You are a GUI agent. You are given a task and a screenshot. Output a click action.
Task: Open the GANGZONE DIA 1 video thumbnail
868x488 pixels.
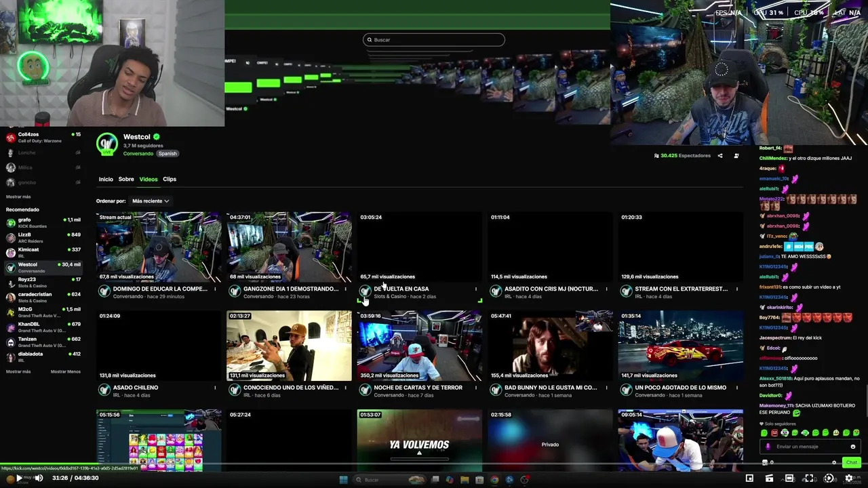(289, 247)
